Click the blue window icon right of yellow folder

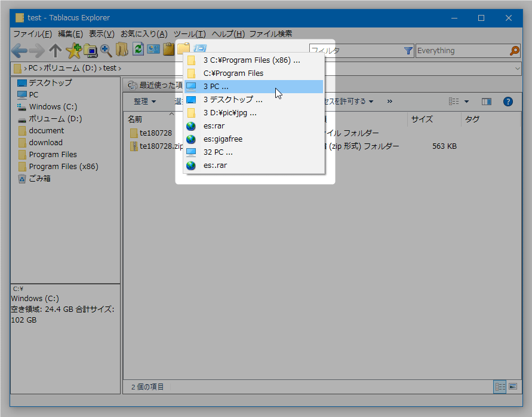200,48
